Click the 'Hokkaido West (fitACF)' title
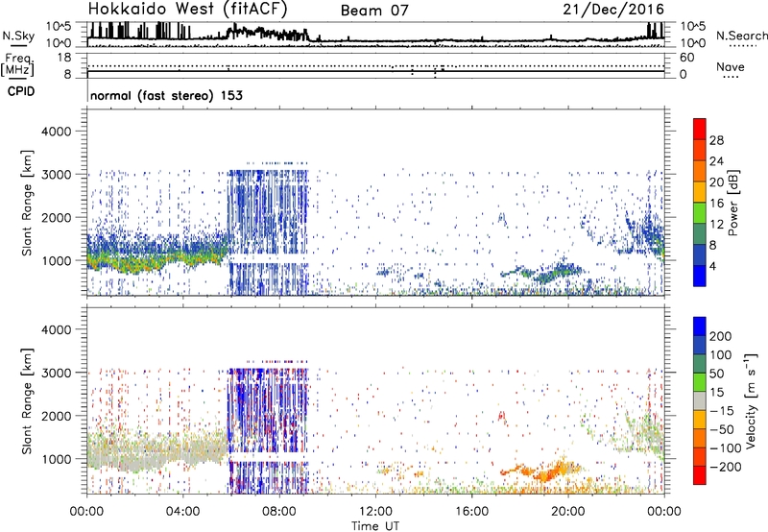Image resolution: width=768 pixels, height=532 pixels. 187,10
